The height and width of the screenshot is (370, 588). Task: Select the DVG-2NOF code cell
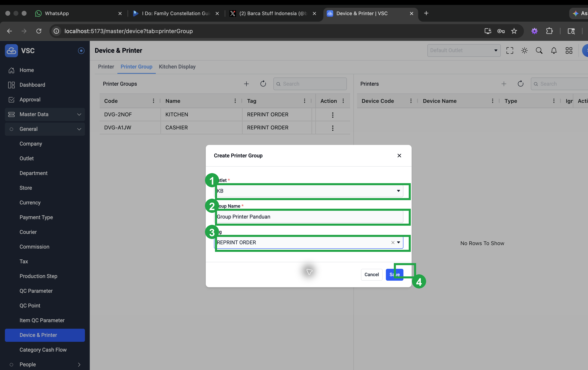click(130, 114)
